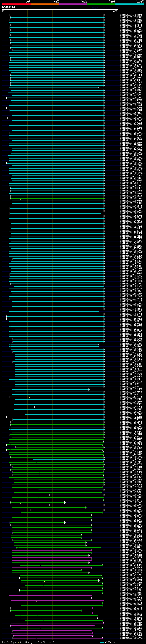The height and width of the screenshot is (644, 146).
Task: Select hit label UniRef100_P39990
Action: pyautogui.click(x=131, y=241)
